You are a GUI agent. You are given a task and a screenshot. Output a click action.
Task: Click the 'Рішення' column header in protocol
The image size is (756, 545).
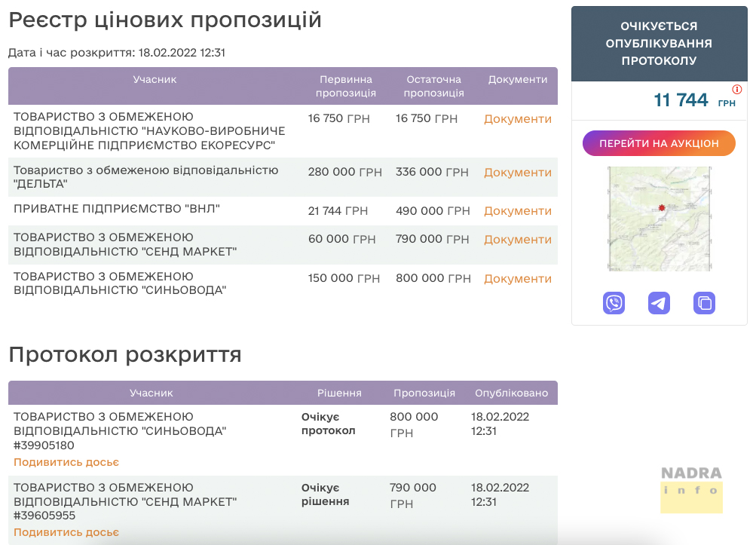(339, 393)
